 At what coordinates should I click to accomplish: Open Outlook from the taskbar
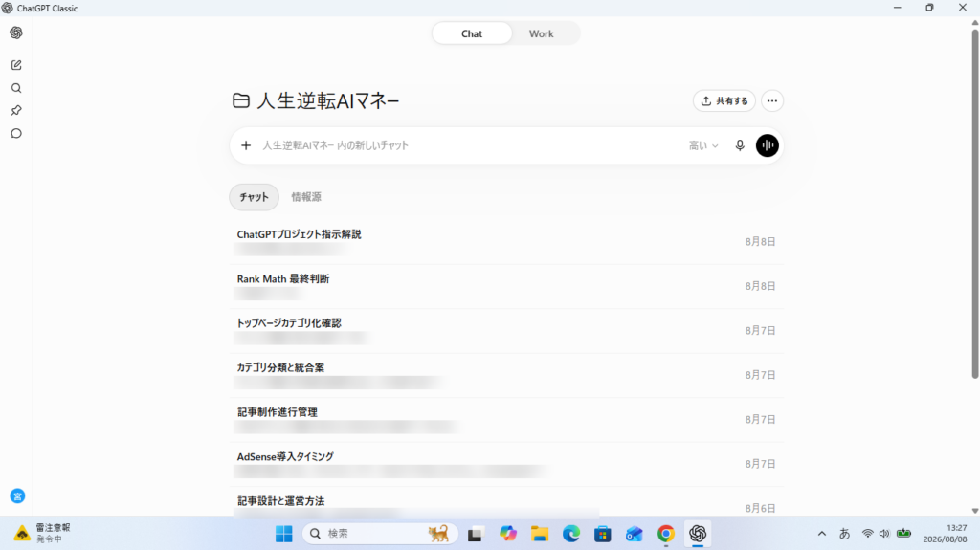click(x=634, y=534)
